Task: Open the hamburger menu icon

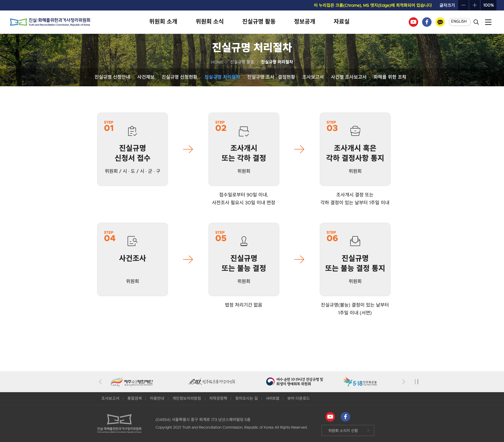Action: point(488,22)
